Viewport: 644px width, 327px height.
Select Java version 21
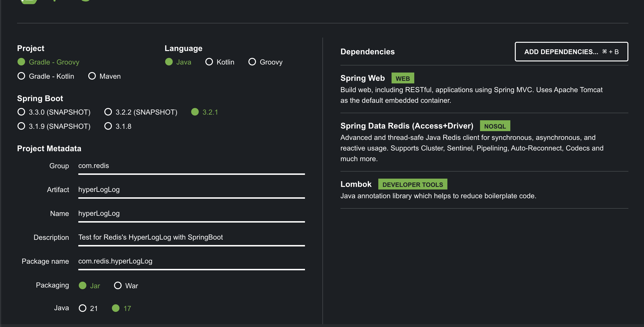(88, 308)
